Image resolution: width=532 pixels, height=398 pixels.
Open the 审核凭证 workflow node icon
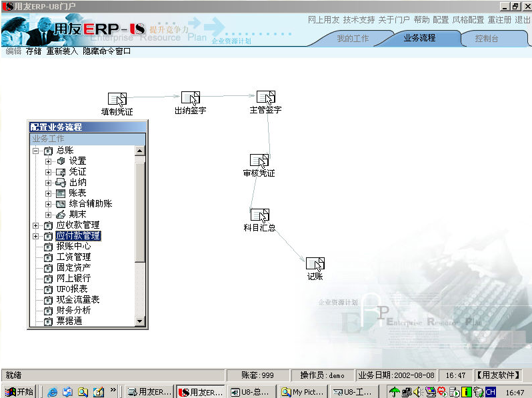click(259, 161)
